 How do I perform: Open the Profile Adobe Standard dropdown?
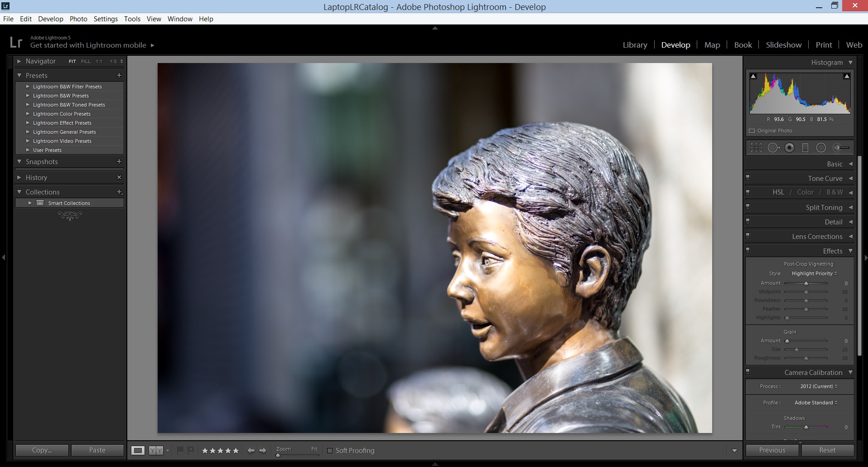coord(816,403)
